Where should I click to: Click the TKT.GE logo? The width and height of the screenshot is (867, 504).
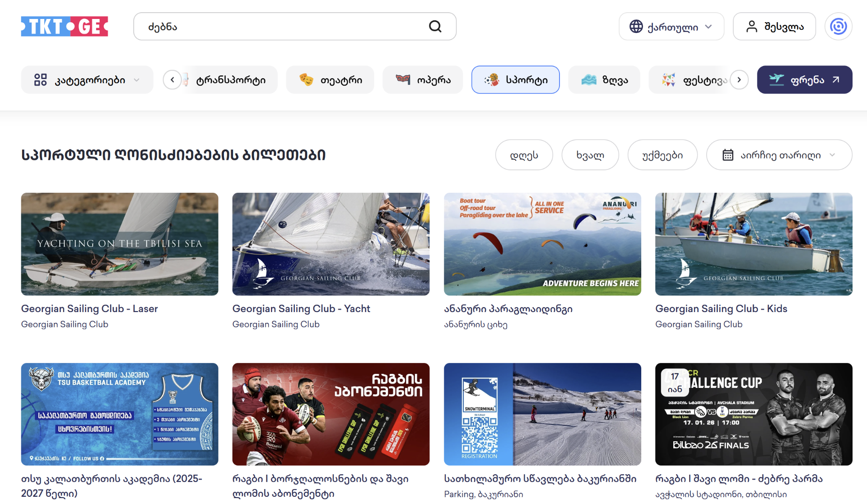coord(65,26)
